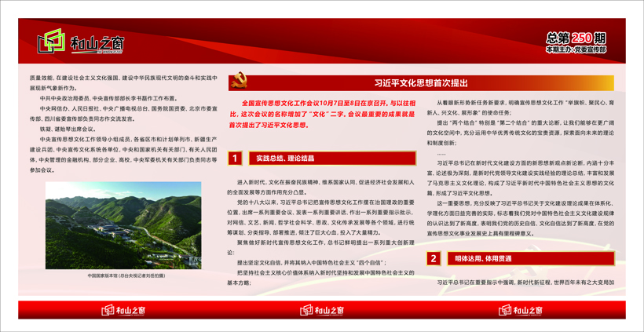Open the mountain photo of 中国国家版本馆
The height and width of the screenshot is (332, 644).
[123, 225]
